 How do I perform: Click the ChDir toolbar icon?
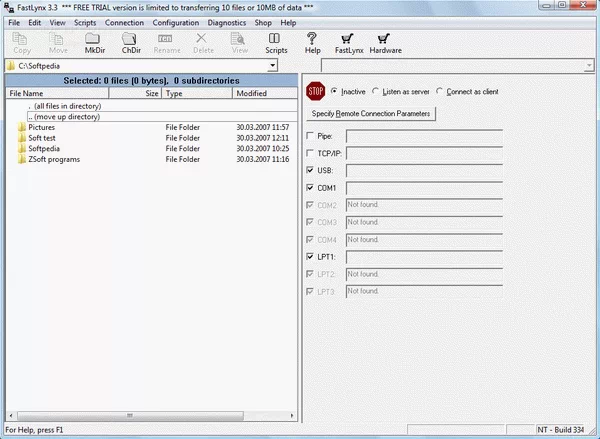(131, 38)
